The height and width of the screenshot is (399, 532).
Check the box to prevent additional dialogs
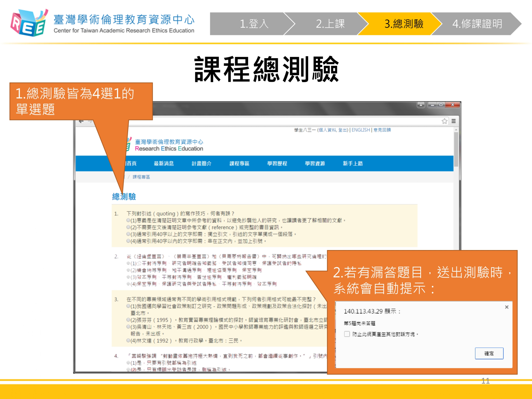coord(347,334)
